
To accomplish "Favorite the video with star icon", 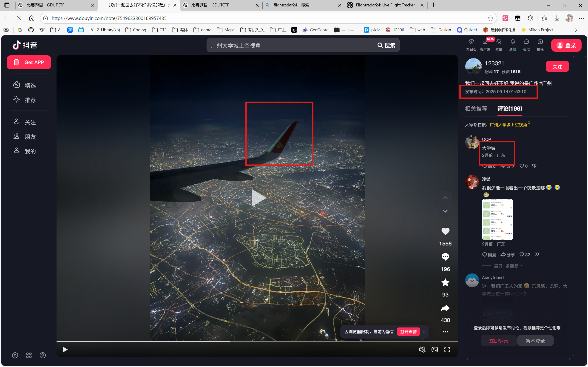I will click(x=445, y=282).
